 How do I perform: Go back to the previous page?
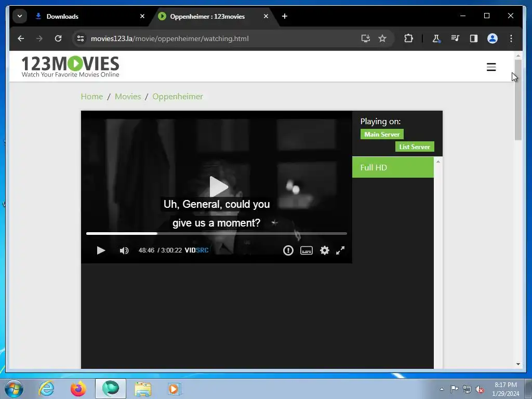(x=21, y=38)
